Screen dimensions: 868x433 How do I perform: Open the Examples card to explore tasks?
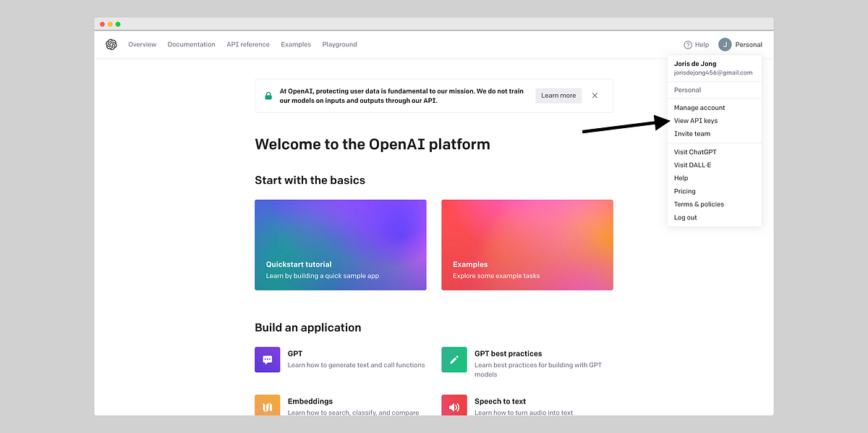point(527,245)
